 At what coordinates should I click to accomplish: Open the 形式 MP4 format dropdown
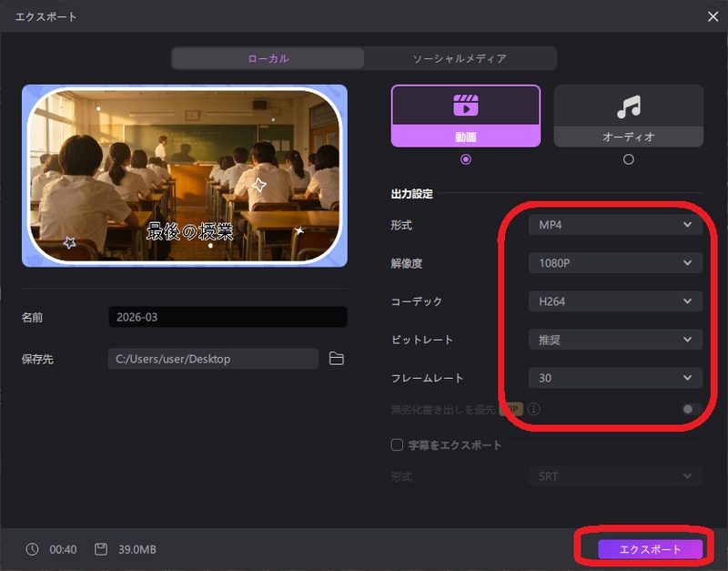click(x=615, y=224)
